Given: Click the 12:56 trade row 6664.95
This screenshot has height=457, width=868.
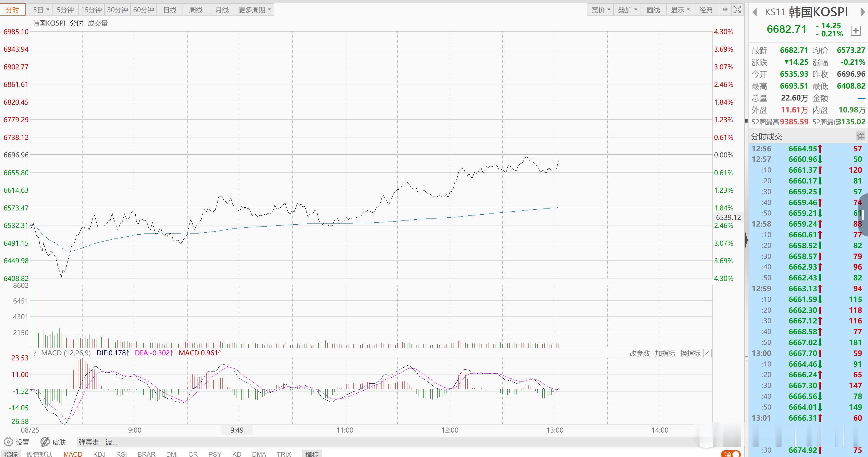Looking at the screenshot, I should point(808,149).
